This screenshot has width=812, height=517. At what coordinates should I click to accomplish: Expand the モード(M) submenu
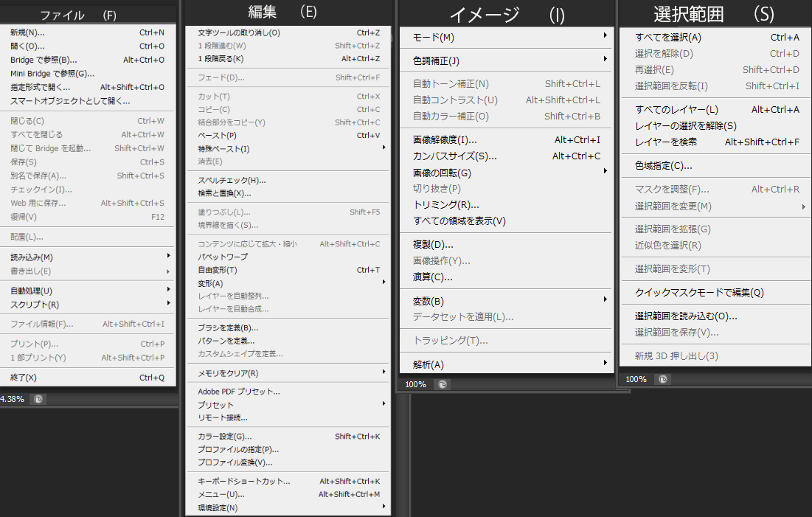(x=507, y=38)
